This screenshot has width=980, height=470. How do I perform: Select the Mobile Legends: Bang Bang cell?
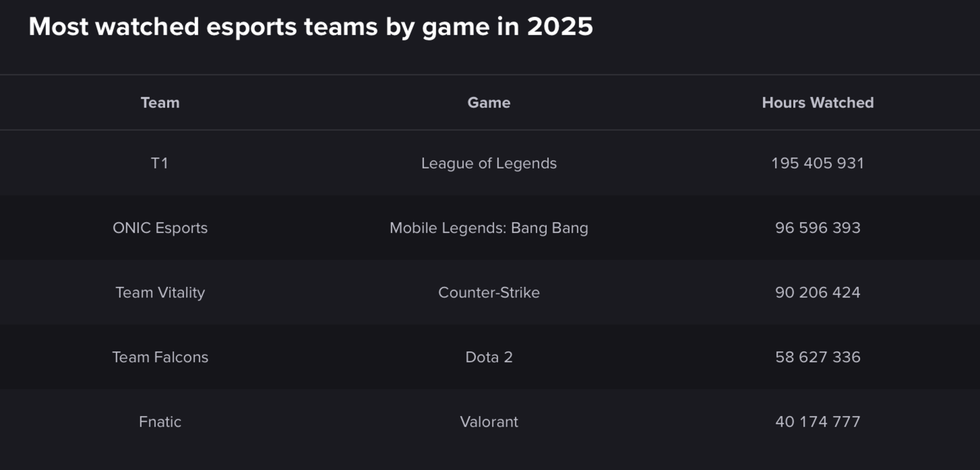coord(489,228)
